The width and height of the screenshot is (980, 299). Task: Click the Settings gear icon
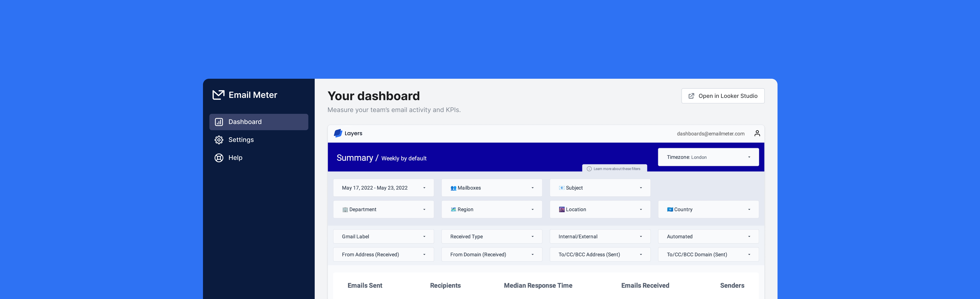pos(219,140)
